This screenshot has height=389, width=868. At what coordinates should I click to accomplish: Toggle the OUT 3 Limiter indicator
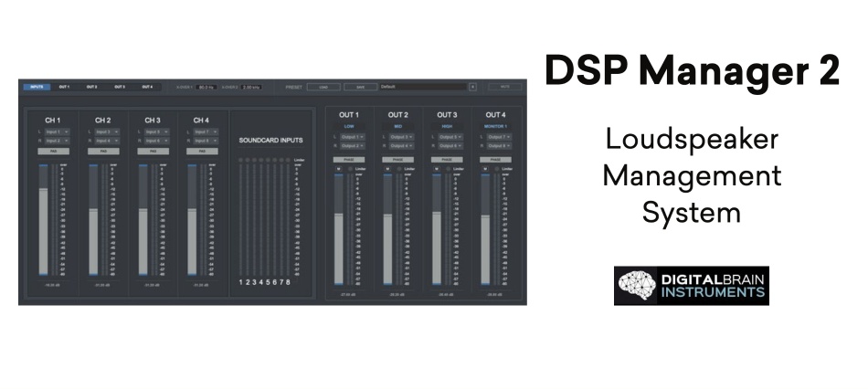coord(449,169)
